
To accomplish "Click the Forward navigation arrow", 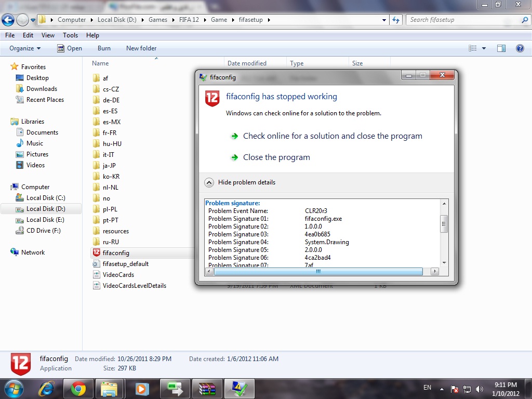I will tap(22, 20).
